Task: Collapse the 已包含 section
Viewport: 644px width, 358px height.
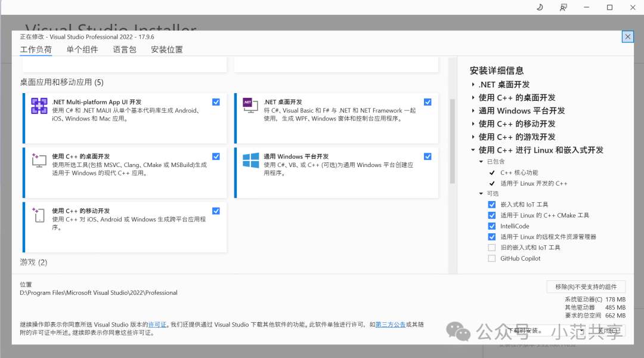Action: (481, 162)
